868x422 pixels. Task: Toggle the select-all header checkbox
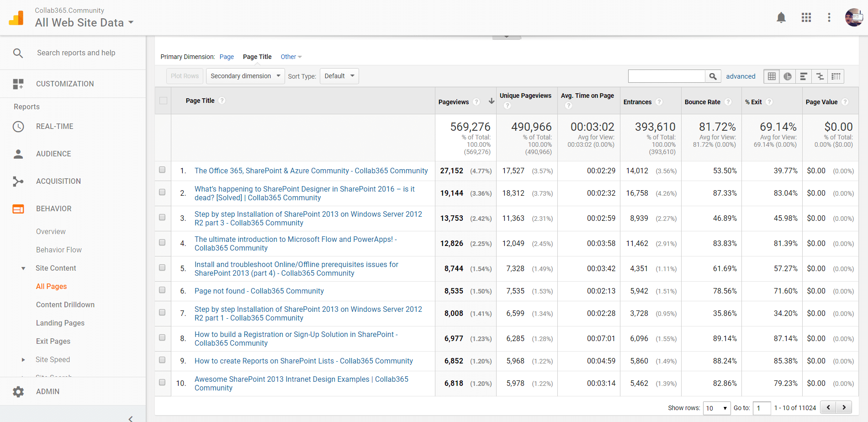coord(163,101)
